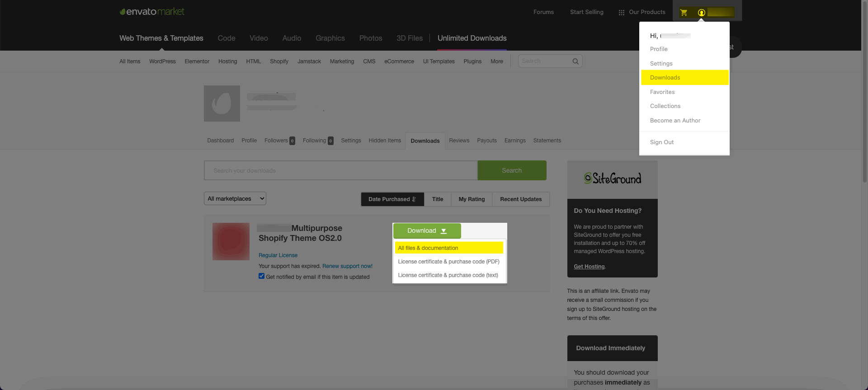Select All files & documentation option
Viewport: 868px width, 390px height.
(x=449, y=248)
